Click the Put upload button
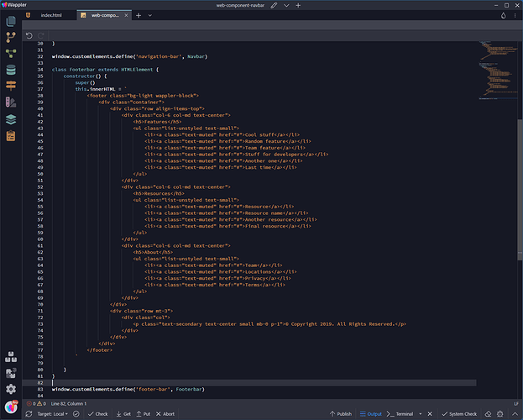The width and height of the screenshot is (523, 420). click(144, 414)
